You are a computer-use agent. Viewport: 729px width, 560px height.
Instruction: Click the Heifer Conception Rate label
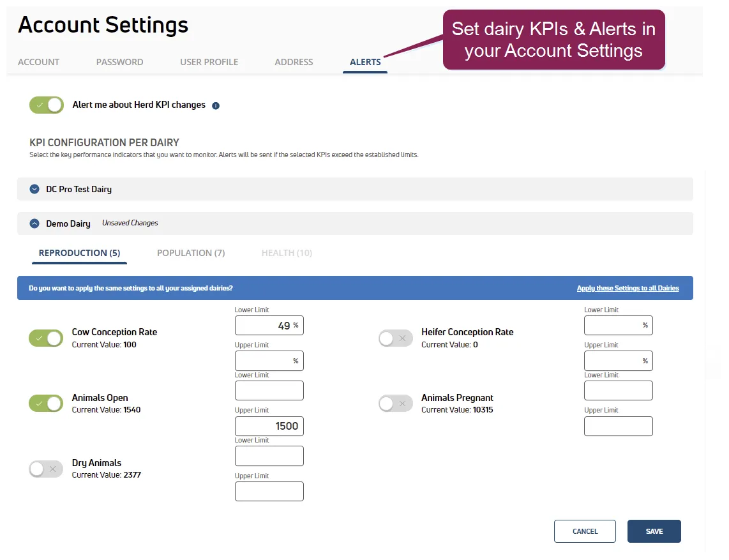467,332
